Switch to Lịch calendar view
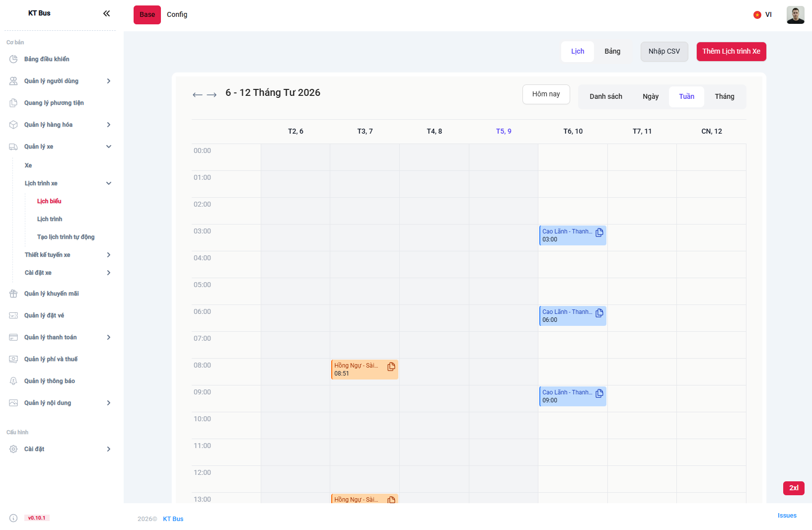 [577, 52]
